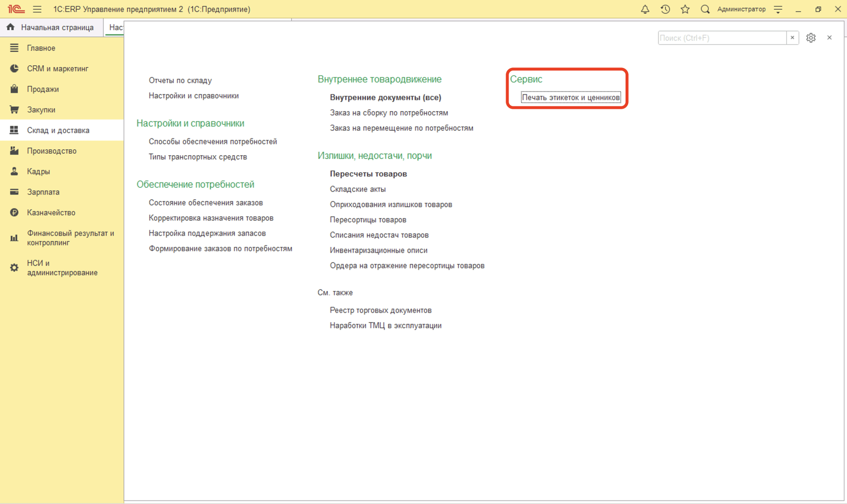This screenshot has height=504, width=847.
Task: Click the Поиск (Ctrl+F) search field
Action: coord(722,38)
